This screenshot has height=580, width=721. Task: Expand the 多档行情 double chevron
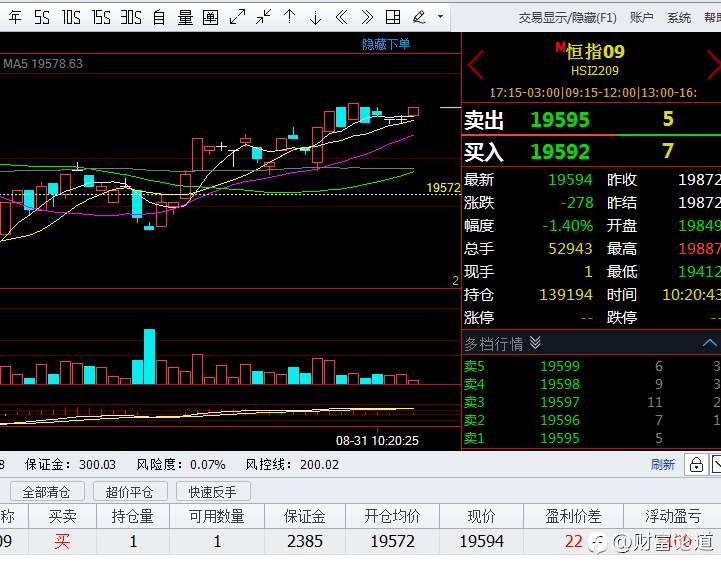pos(535,343)
